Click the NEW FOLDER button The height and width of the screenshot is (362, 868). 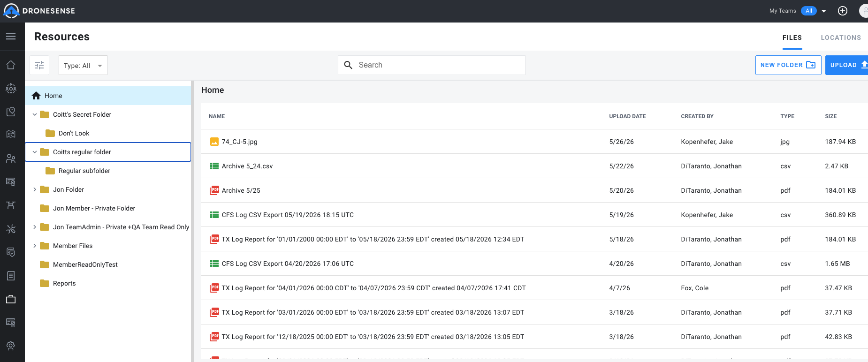click(x=788, y=65)
